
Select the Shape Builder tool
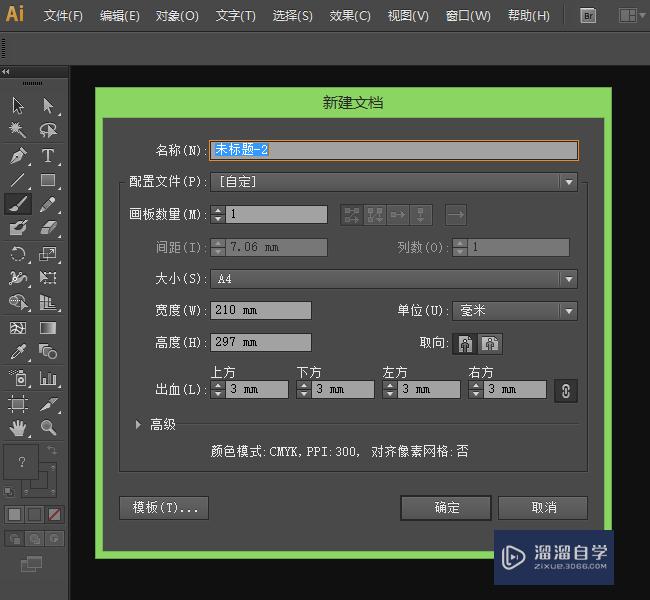18,302
